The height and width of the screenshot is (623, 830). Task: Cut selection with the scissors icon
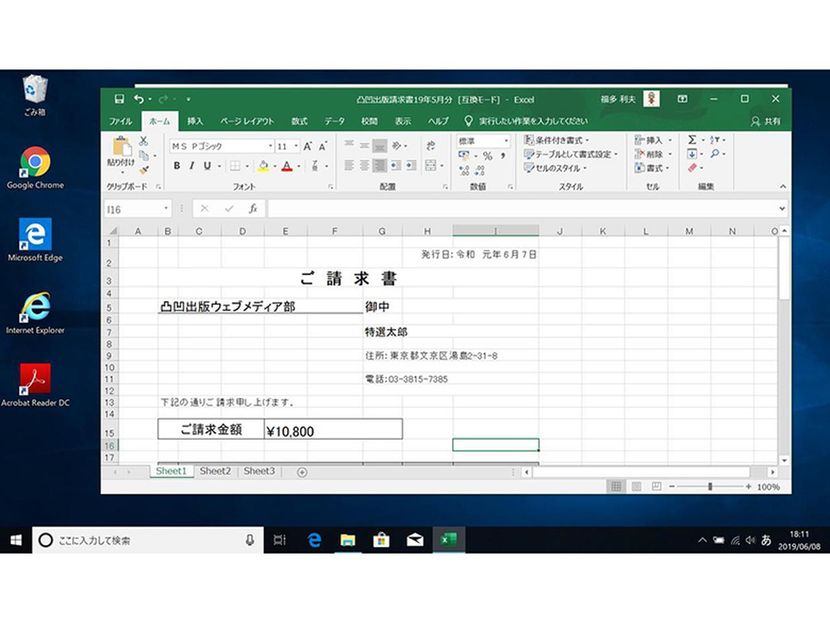pos(143,141)
